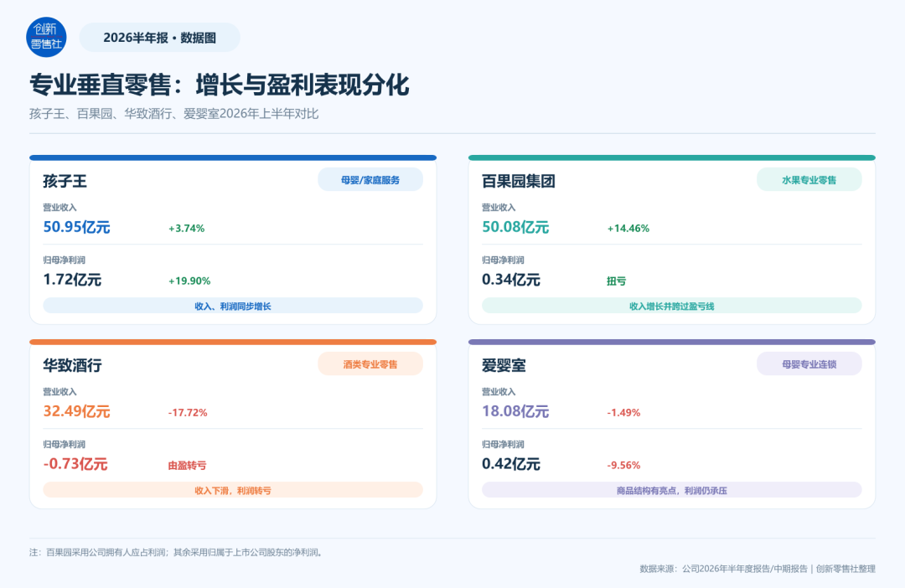
Task: Click the 收入、利润同步增长 summary bar
Action: click(x=233, y=306)
